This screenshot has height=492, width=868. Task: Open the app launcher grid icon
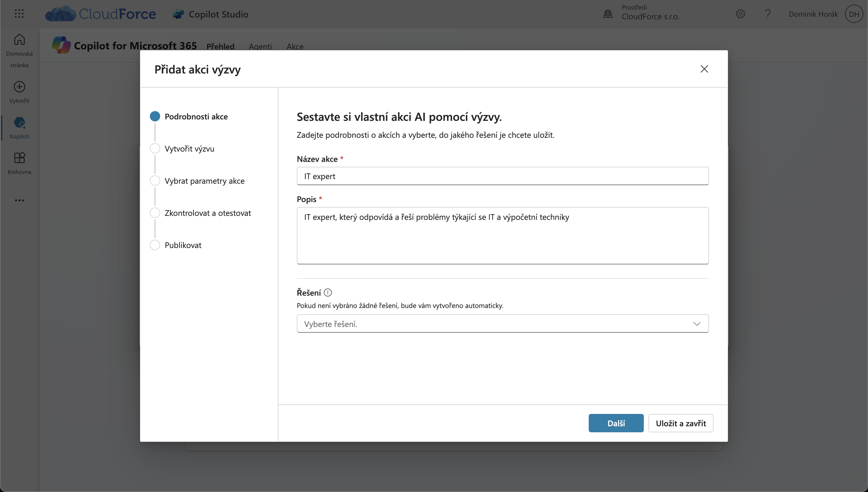[x=19, y=13]
